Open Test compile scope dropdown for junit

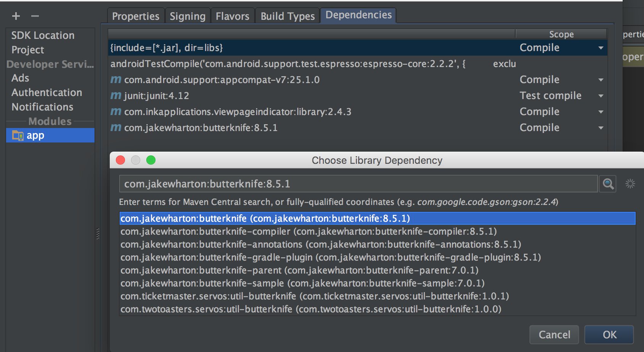pyautogui.click(x=601, y=96)
